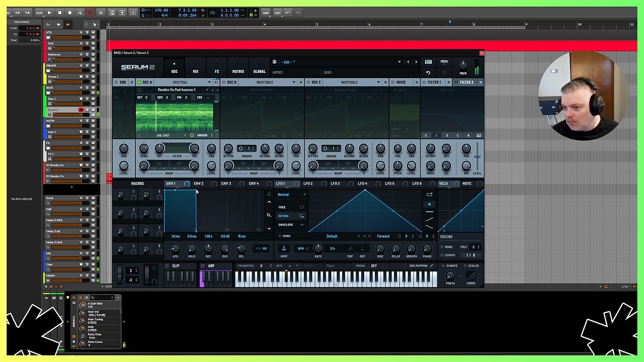Click previous wavetable arrow in OSC A
Viewport: 644px width, 362px height.
[x=212, y=89]
